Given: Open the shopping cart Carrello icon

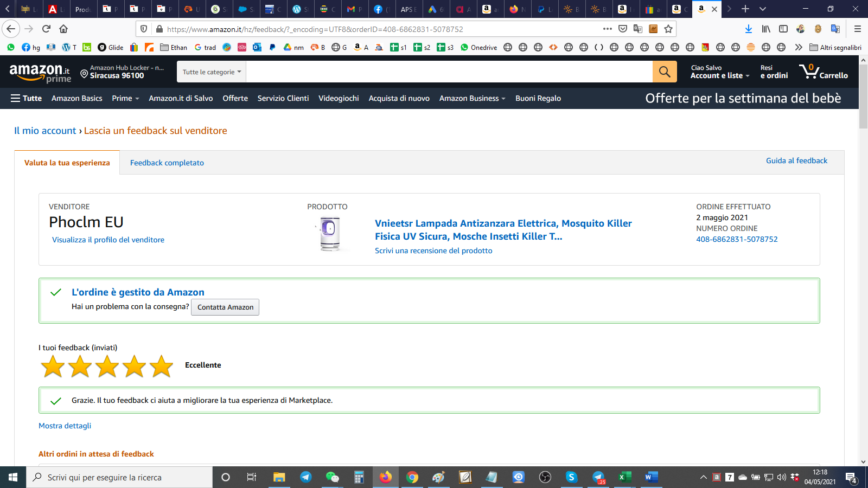Looking at the screenshot, I should [x=823, y=72].
